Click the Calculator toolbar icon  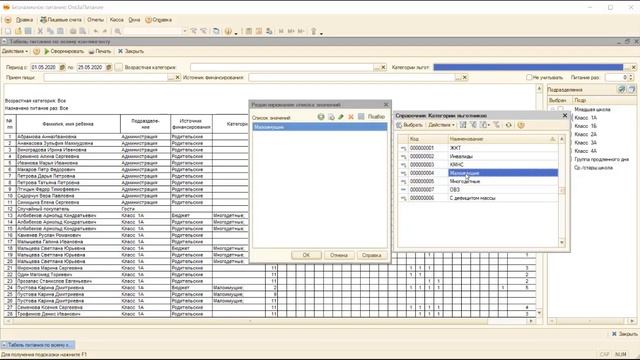[x=249, y=31]
